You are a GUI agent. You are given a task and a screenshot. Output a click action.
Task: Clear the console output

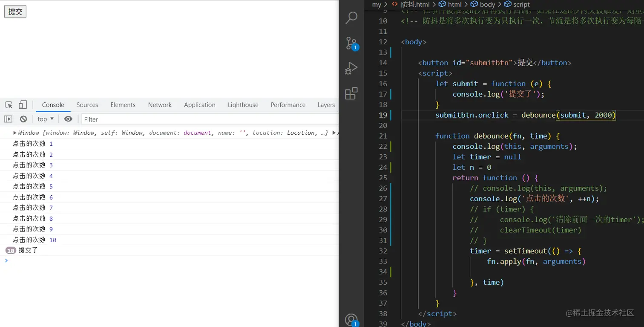pyautogui.click(x=23, y=119)
